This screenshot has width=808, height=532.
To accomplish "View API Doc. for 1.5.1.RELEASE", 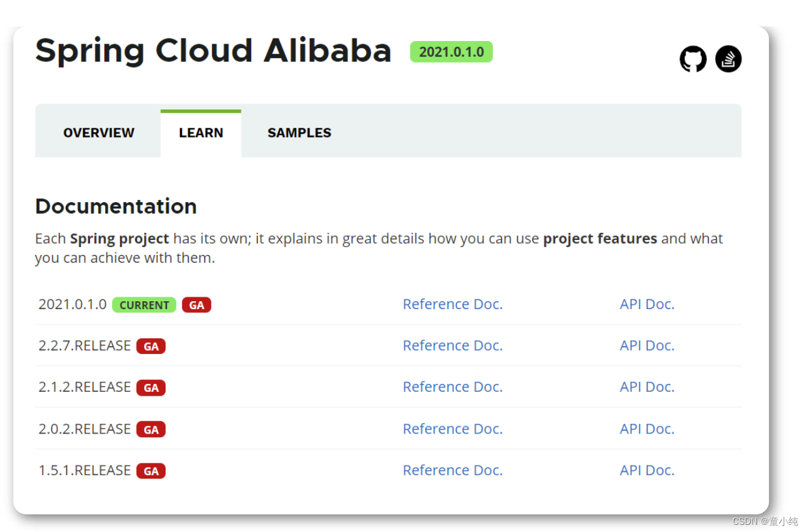I will 647,471.
